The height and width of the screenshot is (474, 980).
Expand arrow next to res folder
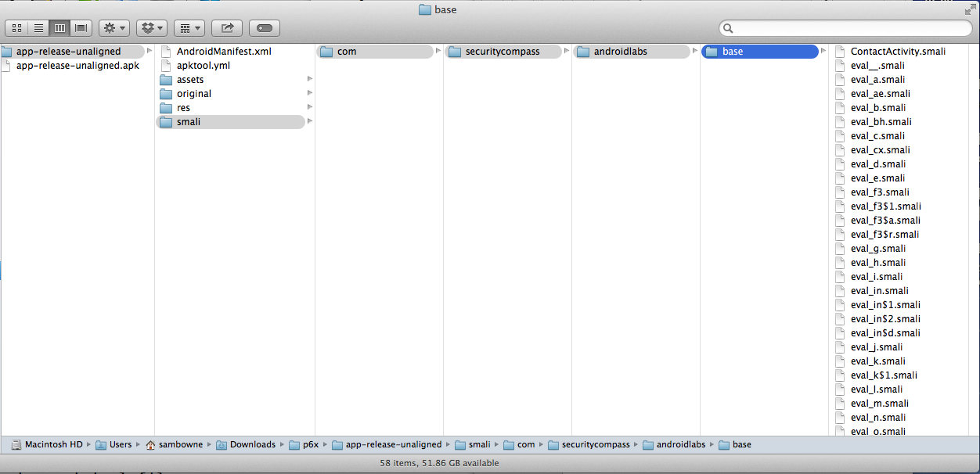coord(310,107)
